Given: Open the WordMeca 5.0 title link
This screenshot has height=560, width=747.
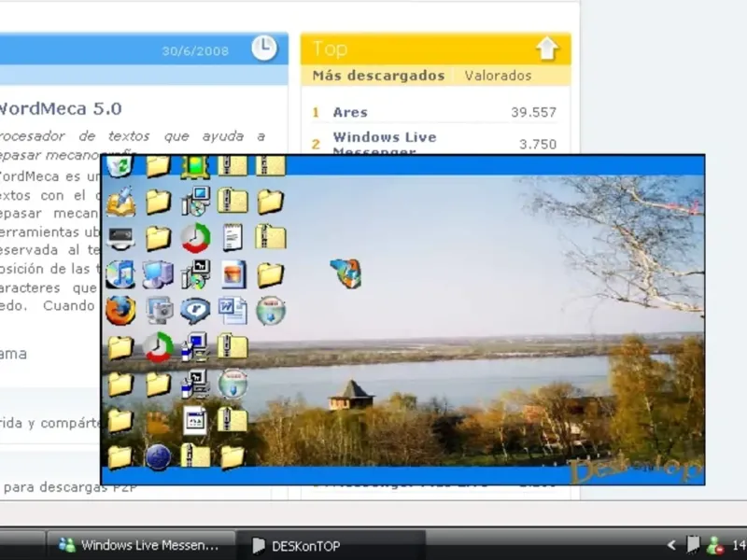Looking at the screenshot, I should [61, 108].
